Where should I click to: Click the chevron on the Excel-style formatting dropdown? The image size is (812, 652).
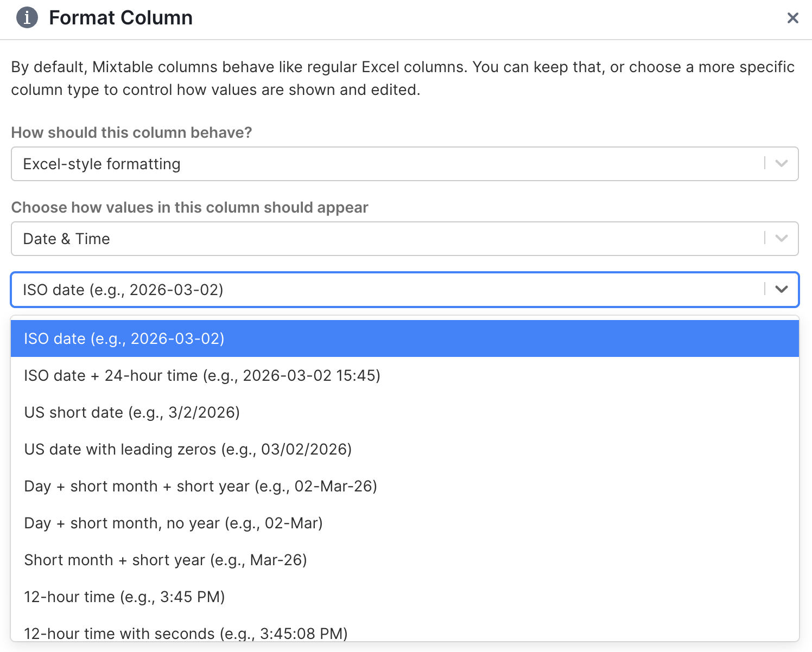pos(781,164)
